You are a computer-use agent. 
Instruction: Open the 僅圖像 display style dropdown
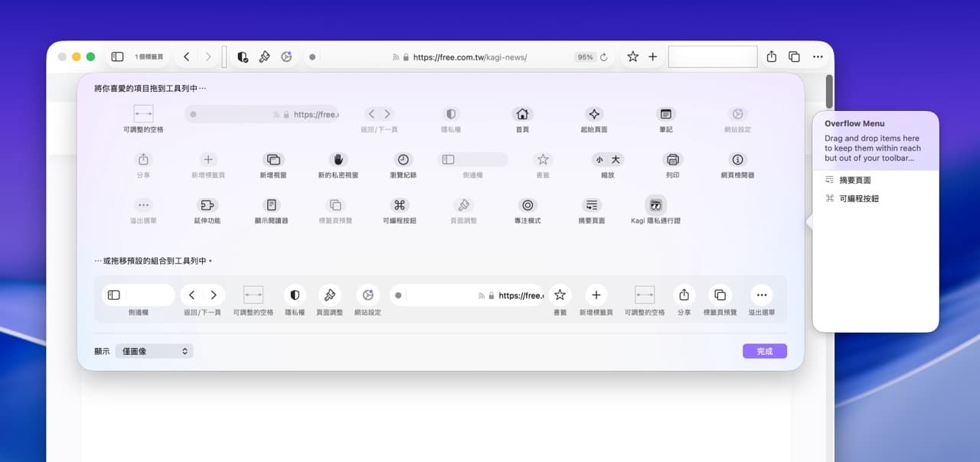coord(153,350)
